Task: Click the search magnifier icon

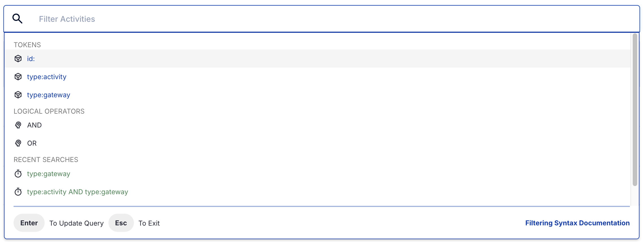Action: coord(18,19)
